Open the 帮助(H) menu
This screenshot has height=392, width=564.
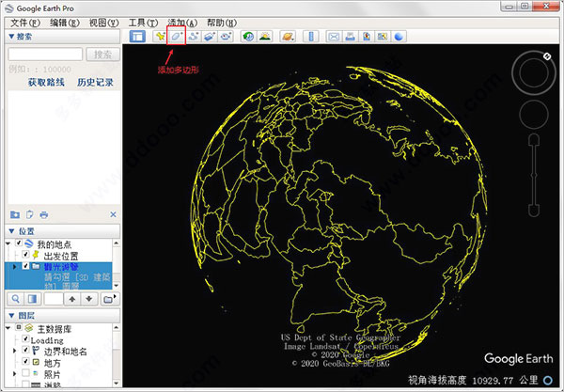coord(222,23)
